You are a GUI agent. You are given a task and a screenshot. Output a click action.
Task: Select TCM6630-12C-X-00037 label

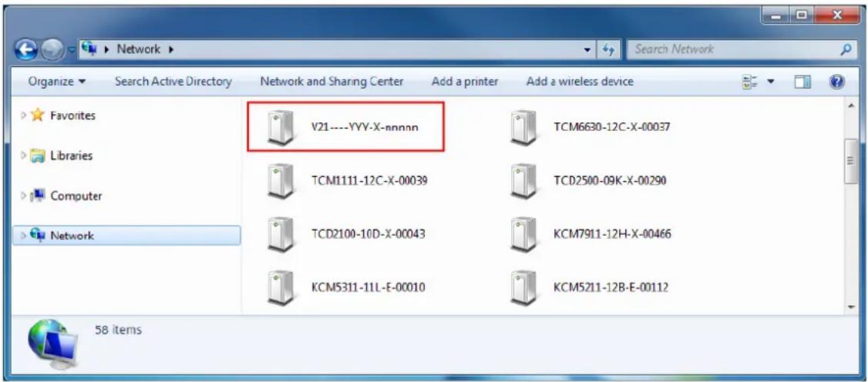[612, 126]
